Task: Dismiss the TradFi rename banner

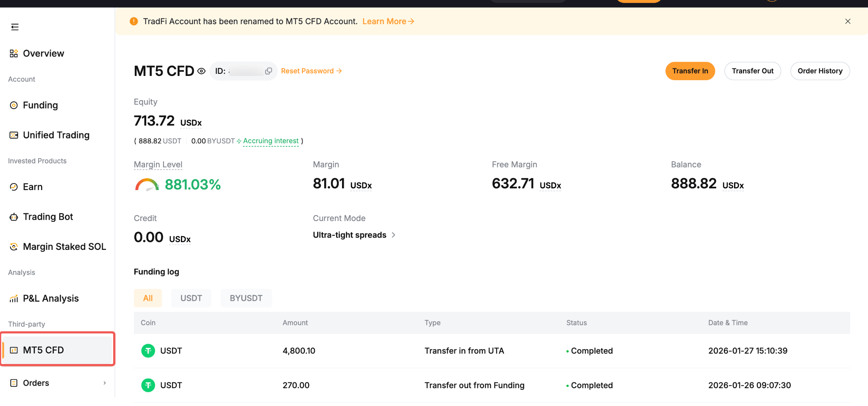Action: (848, 21)
